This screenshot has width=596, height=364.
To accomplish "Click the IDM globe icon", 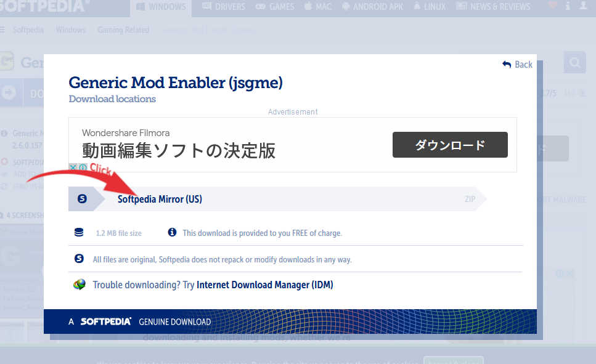I will click(80, 285).
